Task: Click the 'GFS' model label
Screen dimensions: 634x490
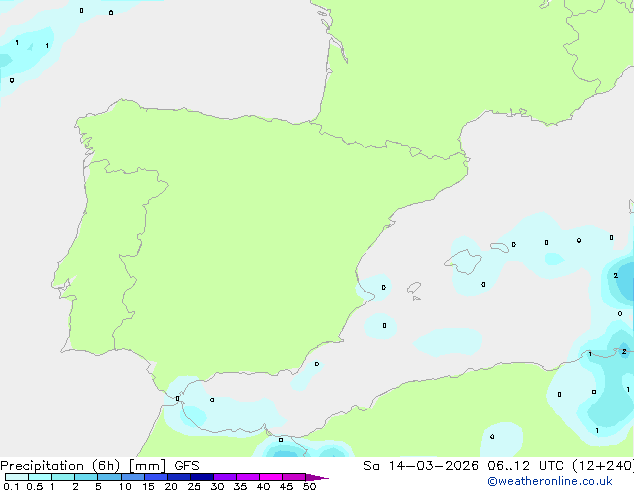Action: coord(187,466)
